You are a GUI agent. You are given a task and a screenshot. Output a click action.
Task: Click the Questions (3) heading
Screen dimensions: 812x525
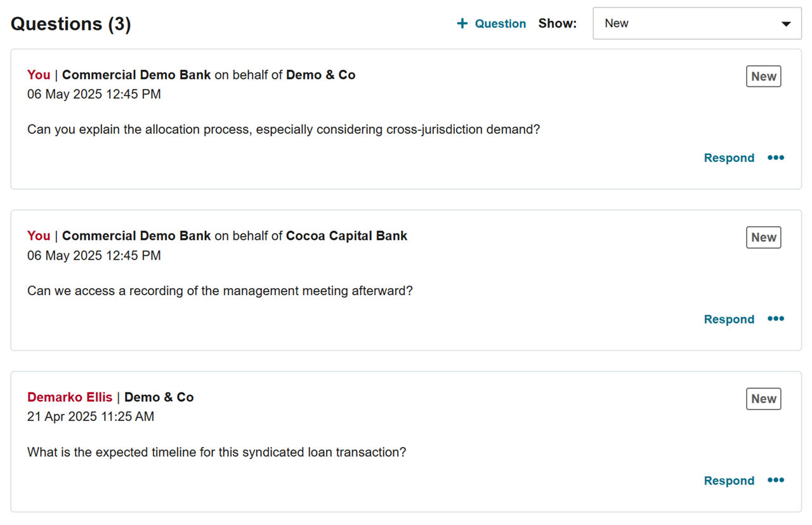click(71, 24)
